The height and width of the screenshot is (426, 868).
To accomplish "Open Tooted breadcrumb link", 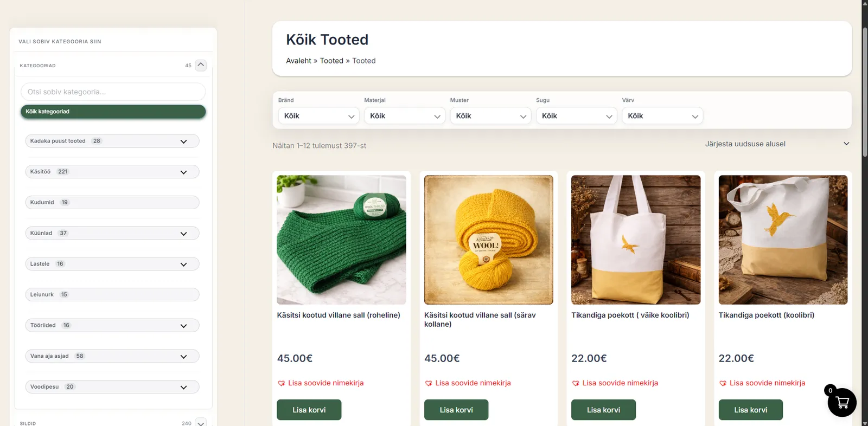I will pos(331,61).
